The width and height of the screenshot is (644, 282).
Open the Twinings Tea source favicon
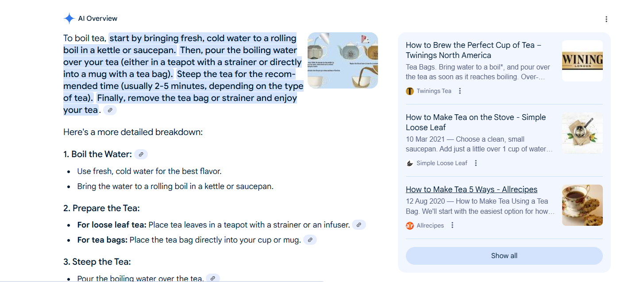[x=409, y=91]
